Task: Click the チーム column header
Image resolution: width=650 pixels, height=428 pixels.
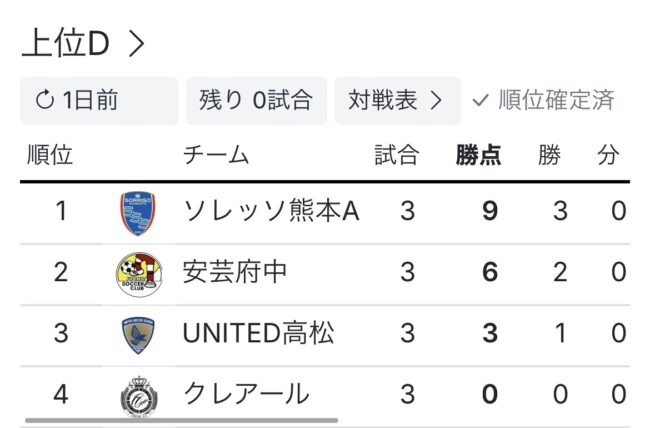Action: (216, 155)
